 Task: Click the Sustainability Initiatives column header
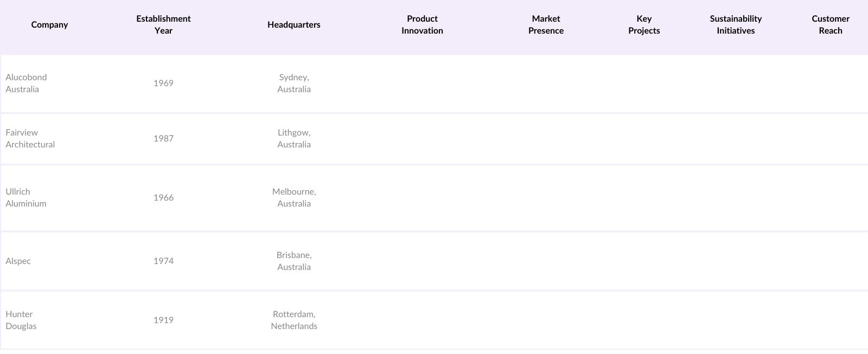coord(736,24)
